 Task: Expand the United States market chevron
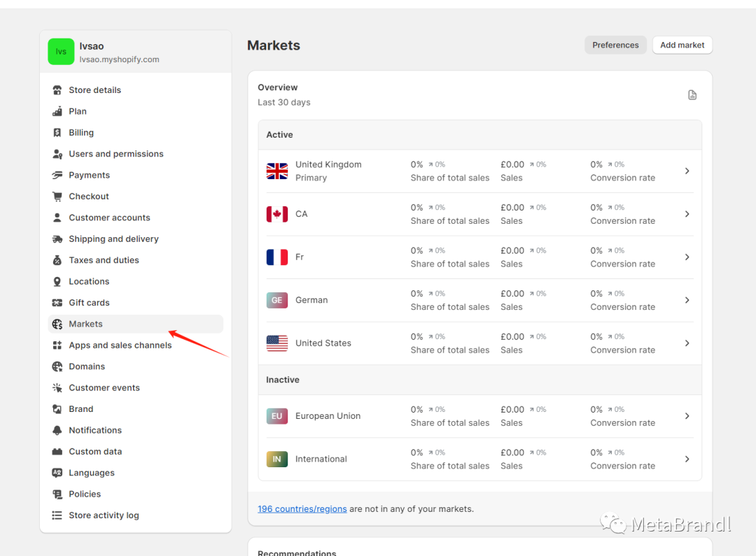coord(687,343)
